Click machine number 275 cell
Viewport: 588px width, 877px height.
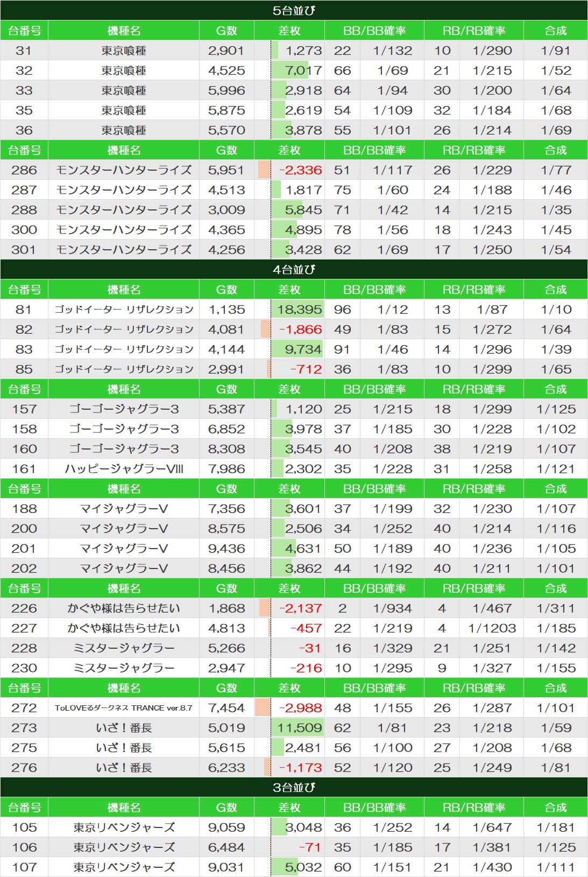click(24, 748)
